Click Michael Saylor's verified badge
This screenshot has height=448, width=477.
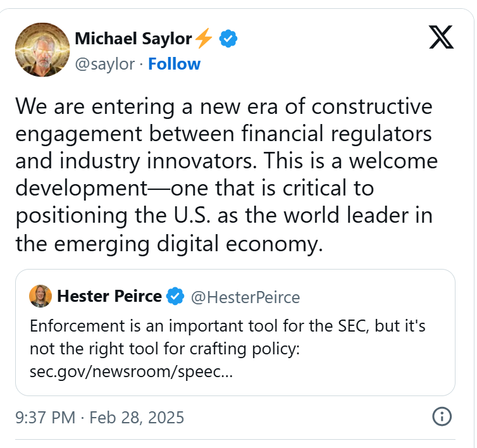click(x=228, y=39)
